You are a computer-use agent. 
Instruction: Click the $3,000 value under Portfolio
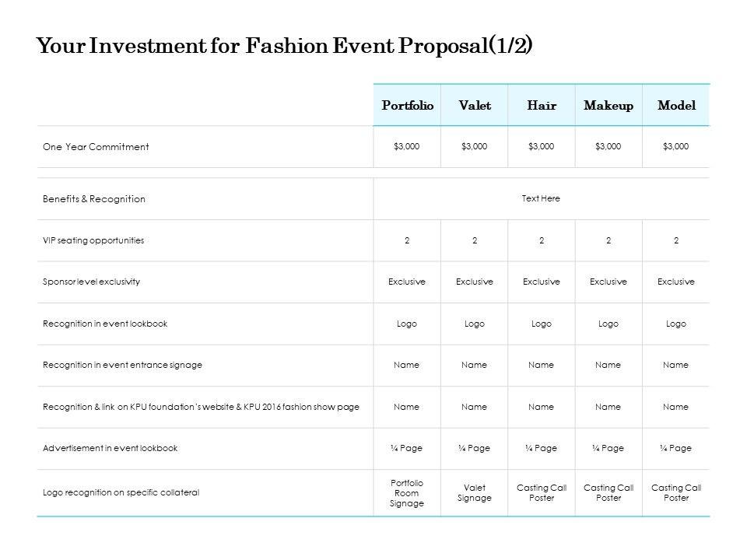tap(407, 147)
